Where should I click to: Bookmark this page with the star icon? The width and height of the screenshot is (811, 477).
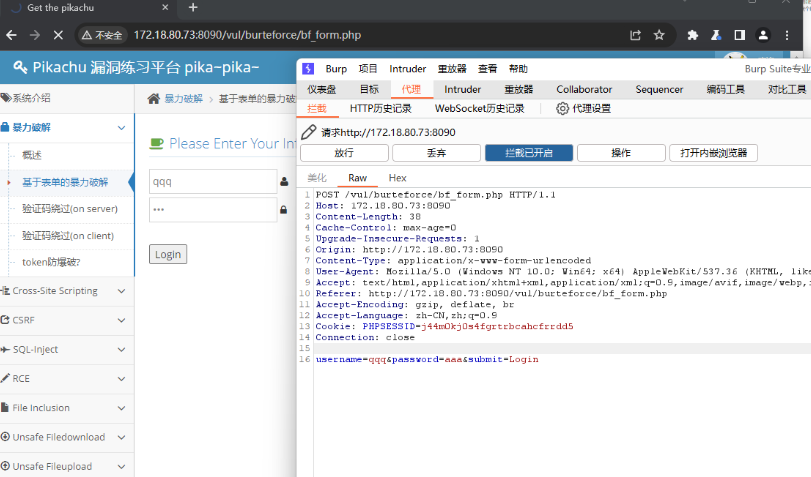click(x=659, y=35)
